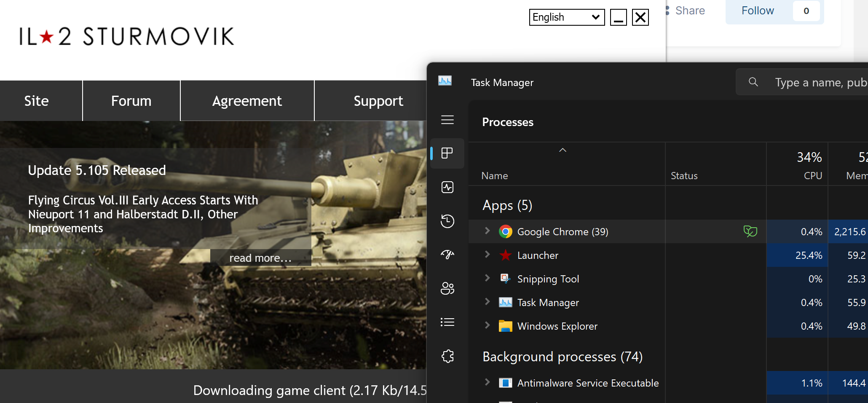Expand the Antimalware Service Executable entry

click(x=488, y=382)
